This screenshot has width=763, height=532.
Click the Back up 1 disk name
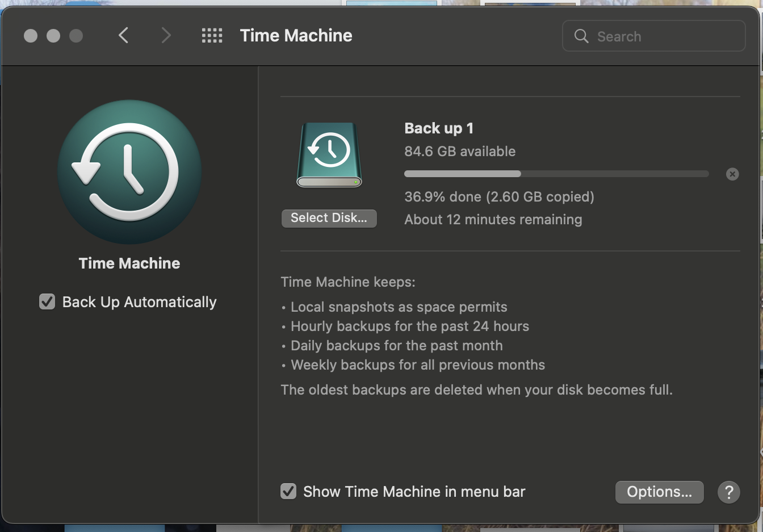[x=439, y=128]
